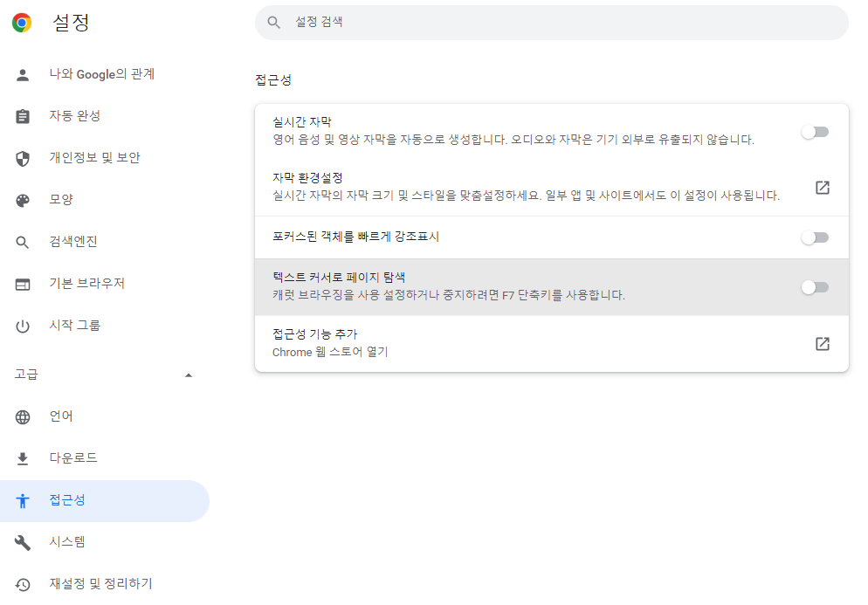This screenshot has height=605, width=868.
Task: Open 검색엔진 settings
Action: tap(105, 242)
